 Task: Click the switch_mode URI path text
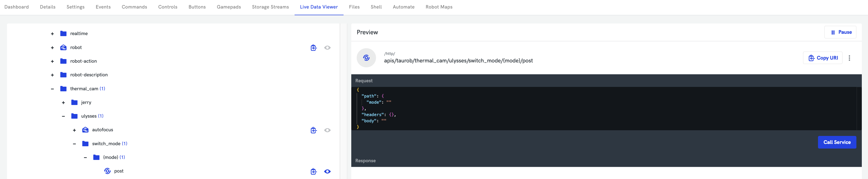pyautogui.click(x=458, y=61)
